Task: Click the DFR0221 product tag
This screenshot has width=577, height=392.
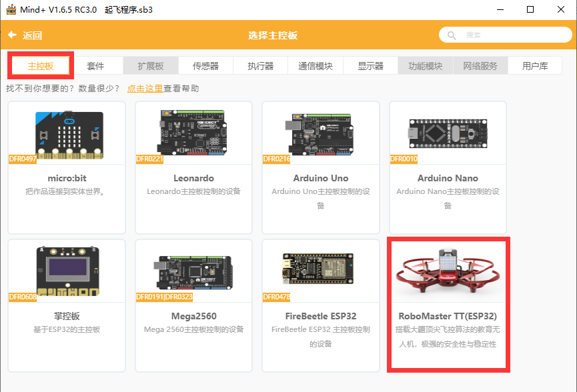Action: point(149,159)
